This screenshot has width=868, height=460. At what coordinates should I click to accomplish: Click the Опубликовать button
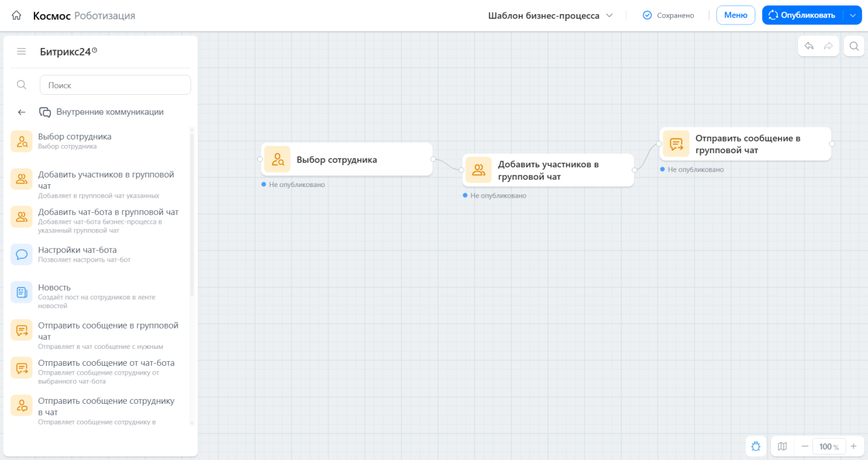(x=802, y=15)
